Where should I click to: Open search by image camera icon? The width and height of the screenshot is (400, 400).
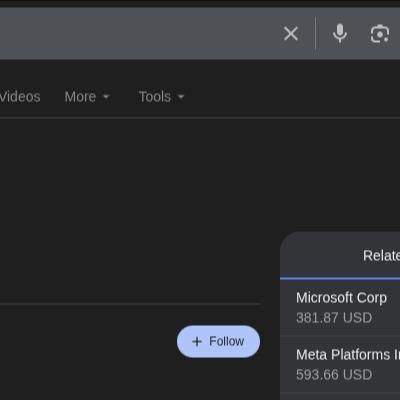point(380,34)
